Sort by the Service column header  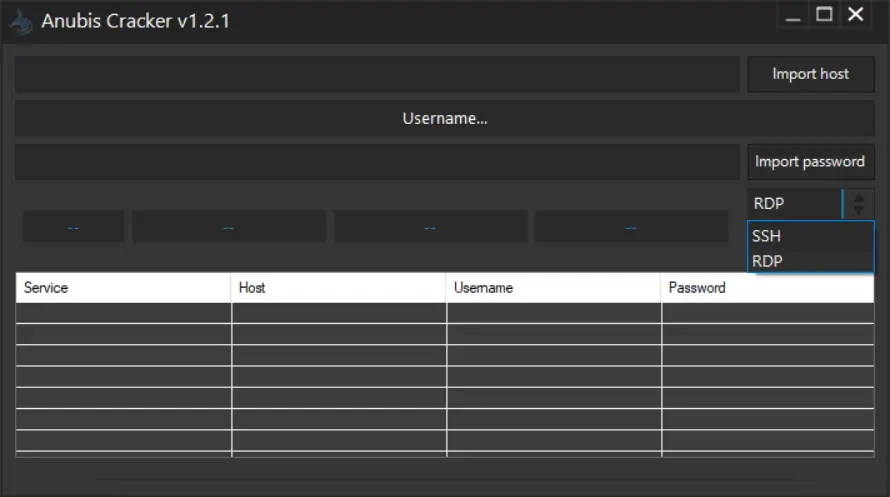[123, 288]
